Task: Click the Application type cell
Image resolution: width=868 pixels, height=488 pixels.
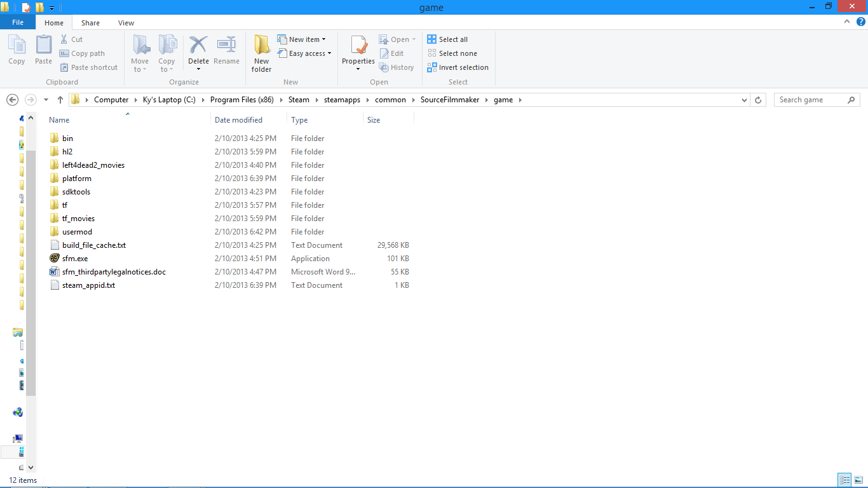Action: 310,258
